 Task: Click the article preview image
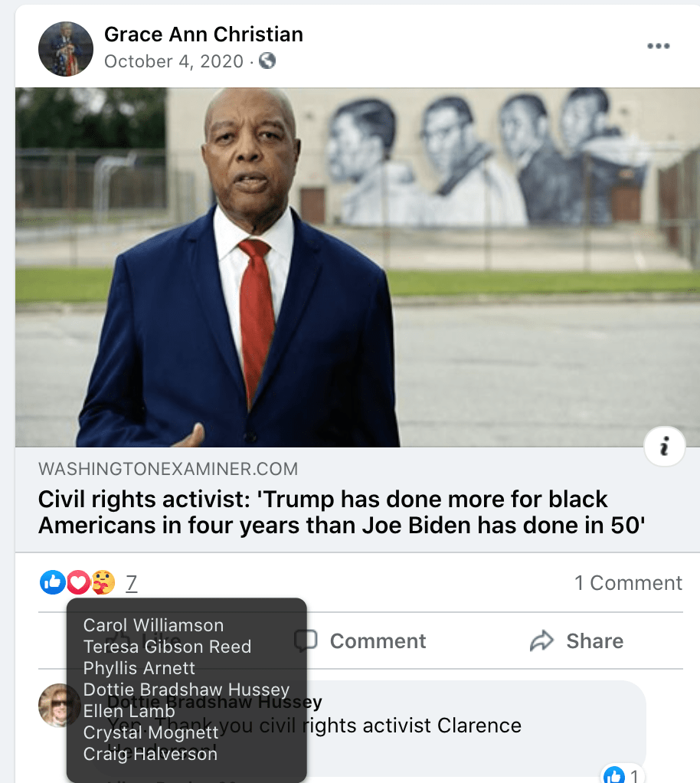[358, 267]
